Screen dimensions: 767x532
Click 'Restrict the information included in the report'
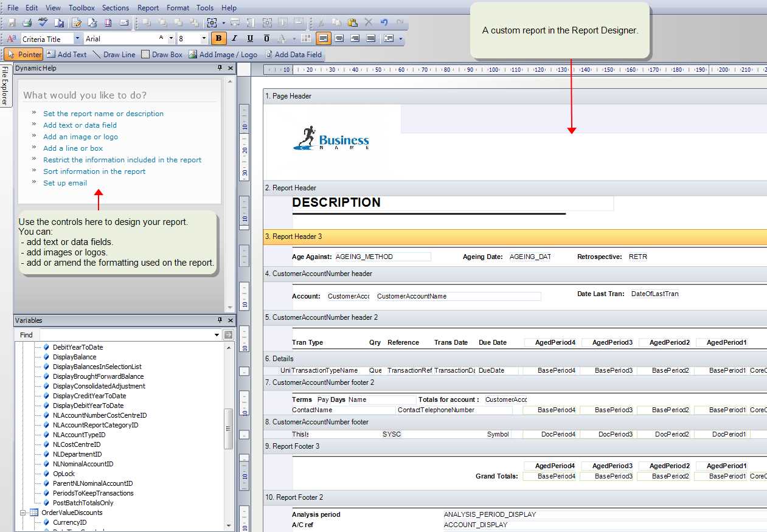[122, 160]
